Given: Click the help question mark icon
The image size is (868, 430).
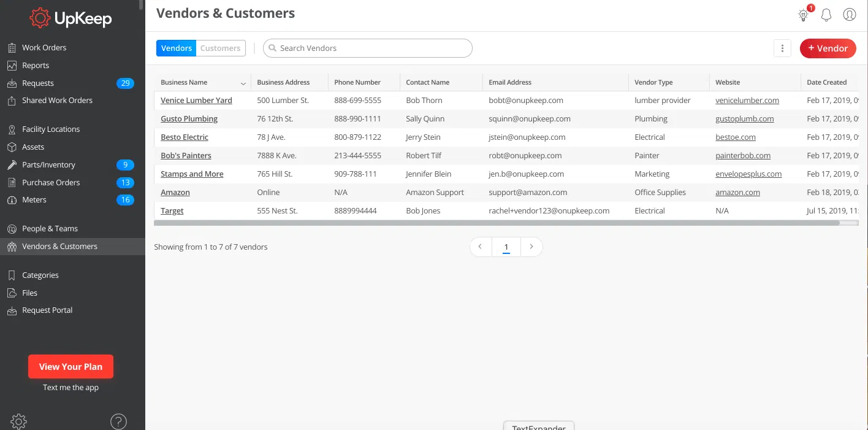Looking at the screenshot, I should pos(118,421).
